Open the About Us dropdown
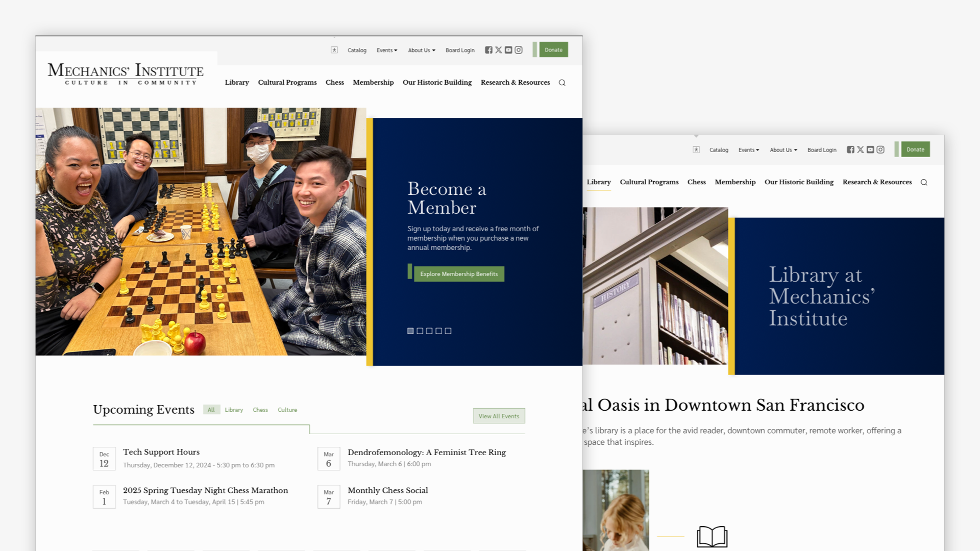This screenshot has height=551, width=980. [421, 50]
